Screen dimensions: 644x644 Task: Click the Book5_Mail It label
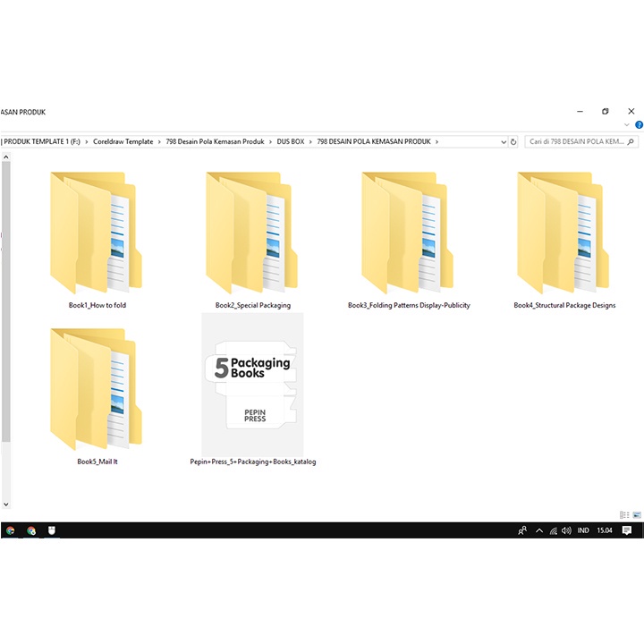tap(97, 462)
